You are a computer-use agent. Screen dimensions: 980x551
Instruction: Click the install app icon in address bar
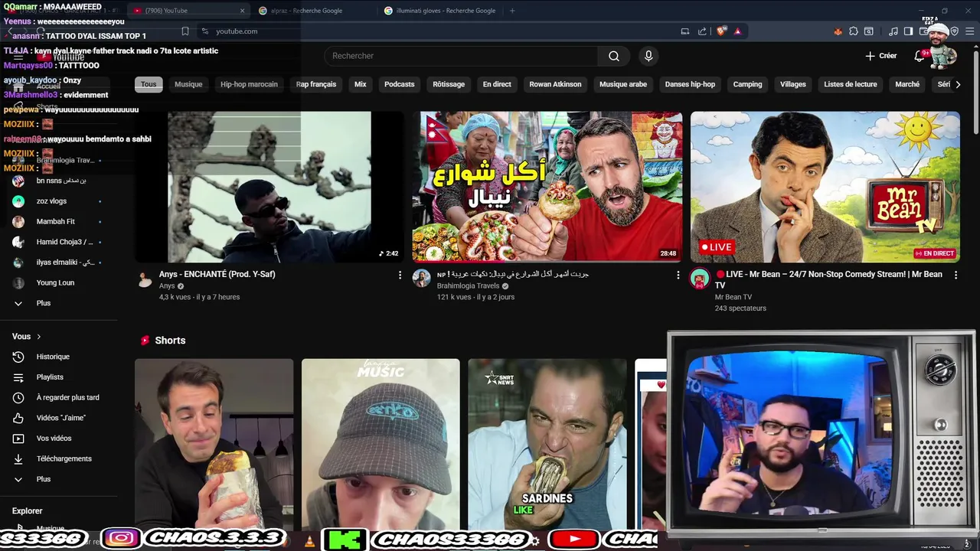(685, 31)
